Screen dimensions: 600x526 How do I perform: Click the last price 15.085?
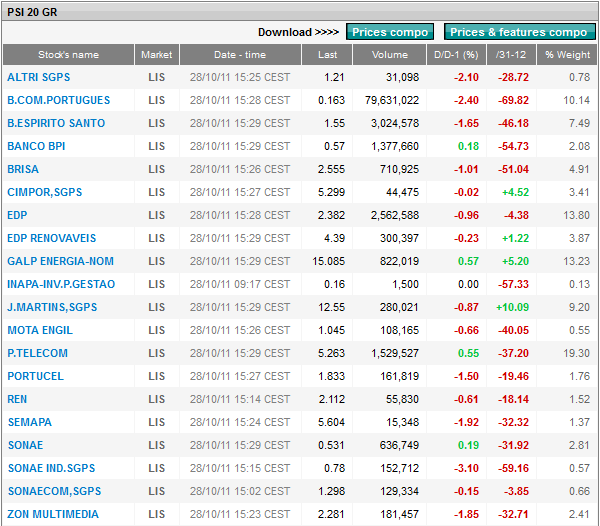tap(328, 261)
